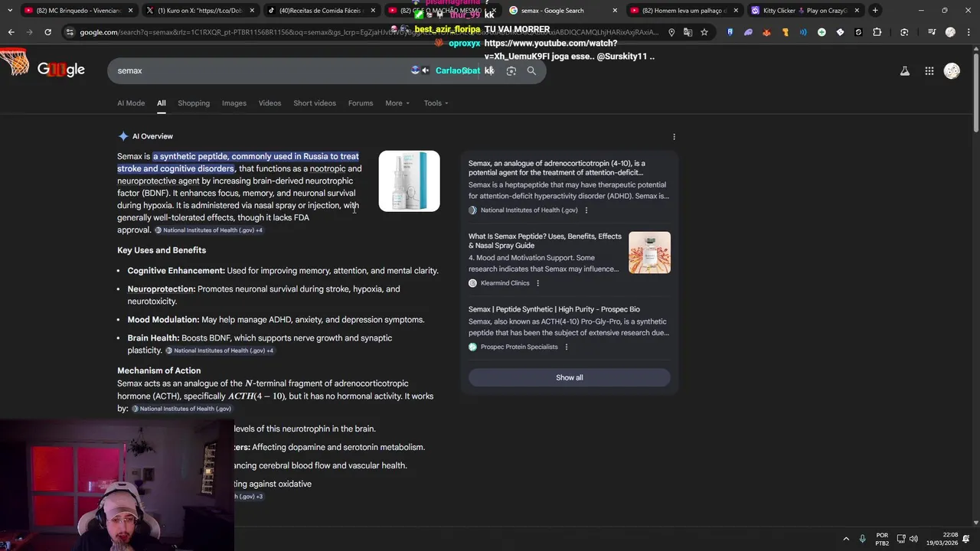Open the source chip after 'It works by:'

point(181,409)
